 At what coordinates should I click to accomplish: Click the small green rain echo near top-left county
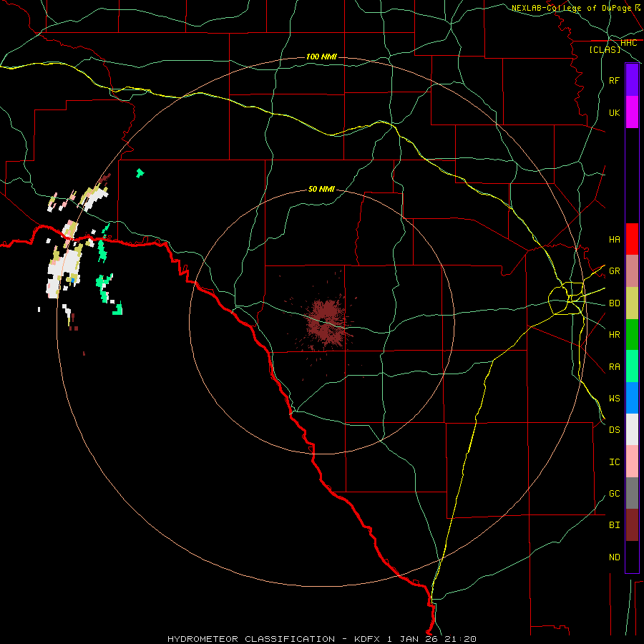click(140, 173)
